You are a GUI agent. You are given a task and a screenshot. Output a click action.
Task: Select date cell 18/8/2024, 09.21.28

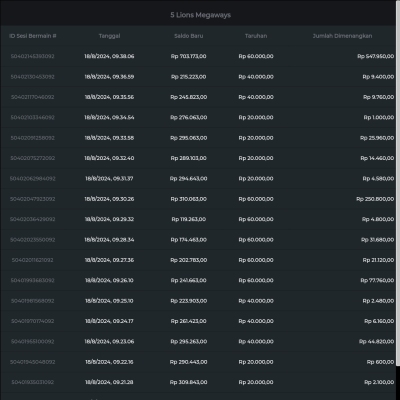(x=109, y=382)
